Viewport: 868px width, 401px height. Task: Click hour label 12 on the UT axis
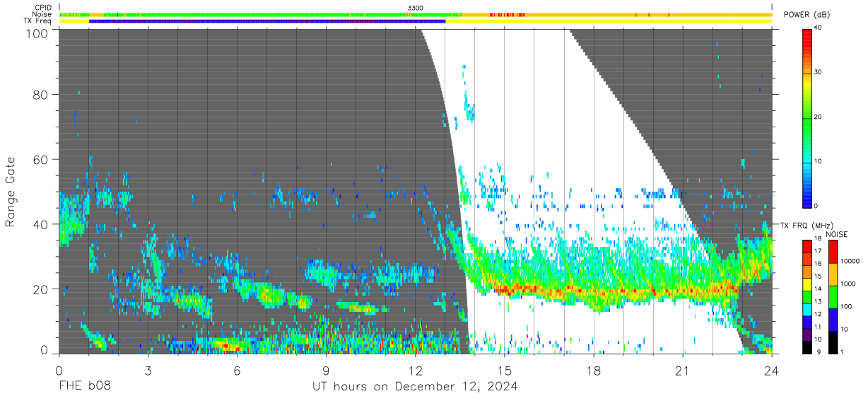415,371
